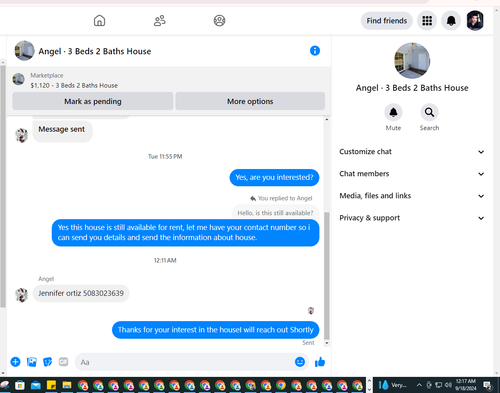This screenshot has height=393, width=500.
Task: Click the left conversation list scrollbar
Action: coord(3,186)
